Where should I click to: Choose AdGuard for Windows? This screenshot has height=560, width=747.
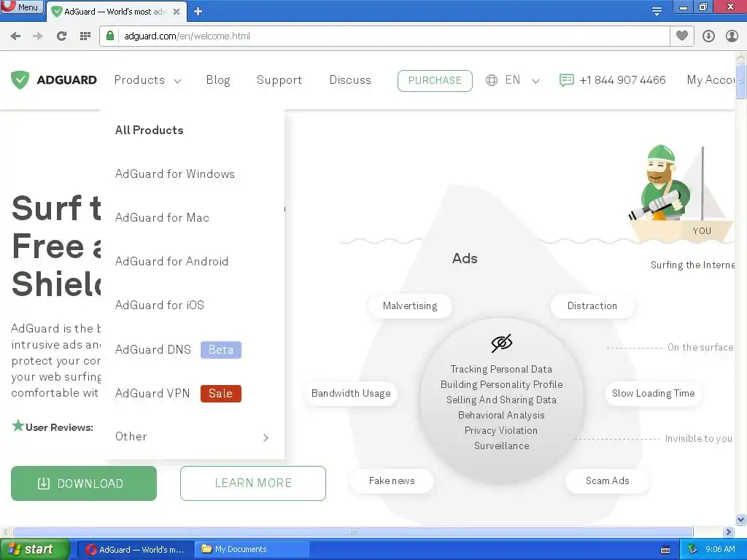[175, 174]
